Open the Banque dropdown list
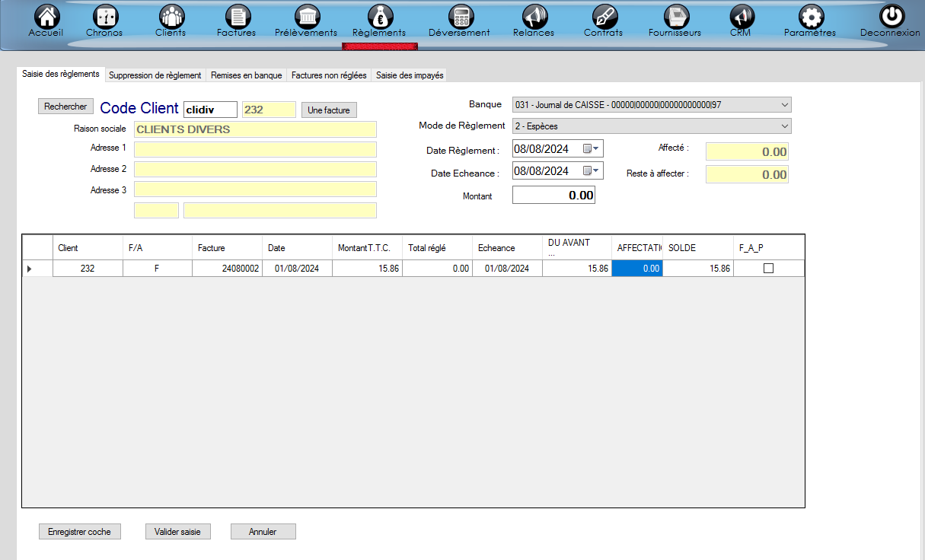Viewport: 925px width, 560px height. (784, 104)
